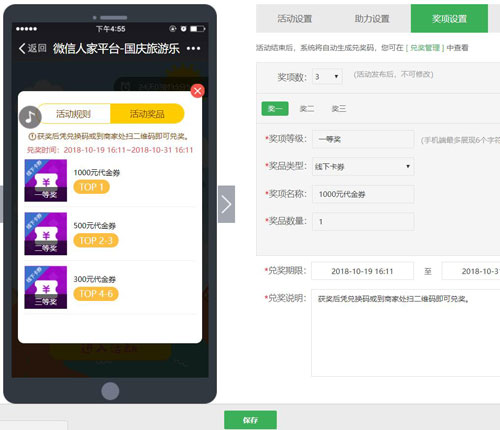Open the 奖项设置 tab
This screenshot has width=500, height=430.
click(449, 19)
